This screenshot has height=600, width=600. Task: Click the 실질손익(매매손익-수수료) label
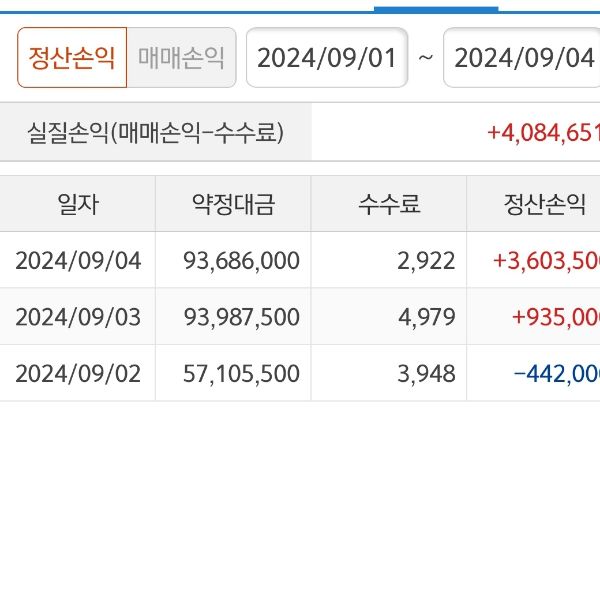(157, 132)
